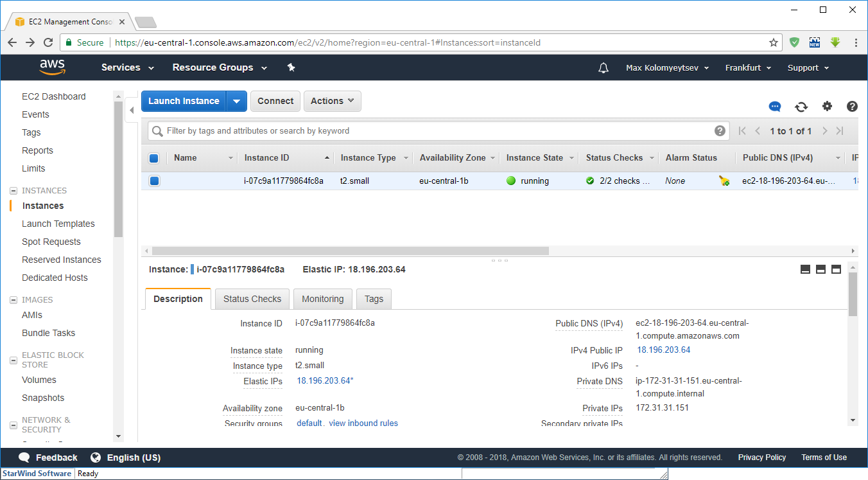868x480 pixels.
Task: Split the details pane to half view
Action: click(x=820, y=269)
